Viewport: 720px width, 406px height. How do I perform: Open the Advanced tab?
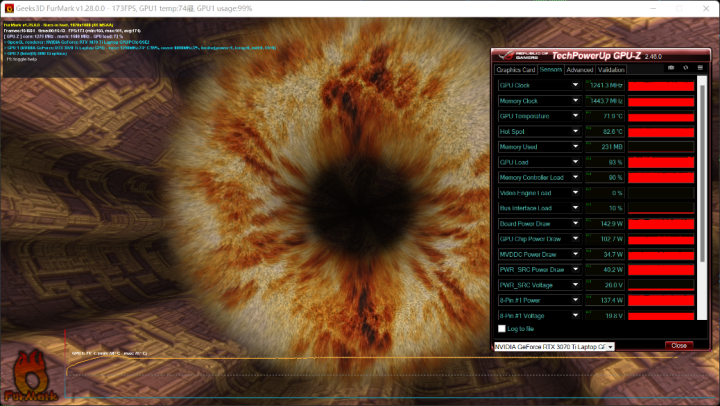click(x=579, y=70)
